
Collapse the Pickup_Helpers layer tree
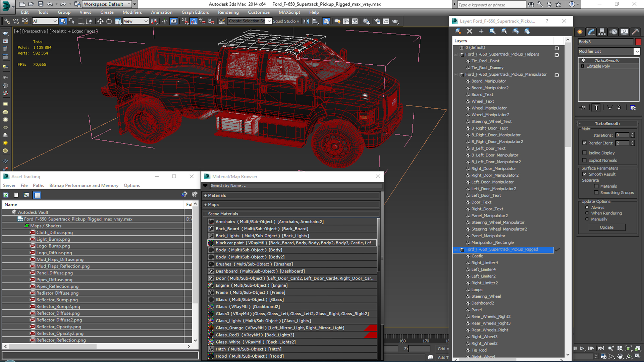455,54
